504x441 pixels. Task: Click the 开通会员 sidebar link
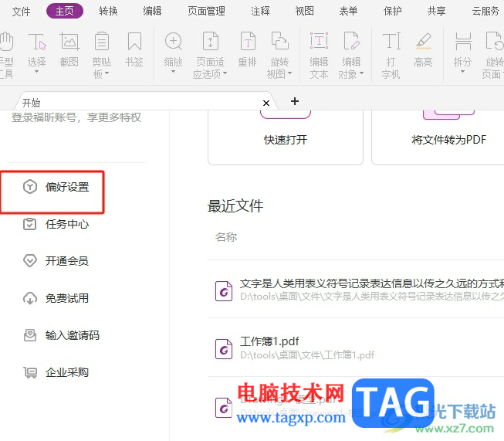(x=67, y=261)
